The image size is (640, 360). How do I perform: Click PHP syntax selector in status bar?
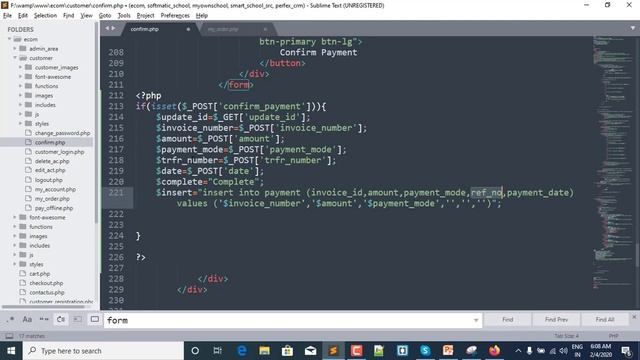point(613,336)
